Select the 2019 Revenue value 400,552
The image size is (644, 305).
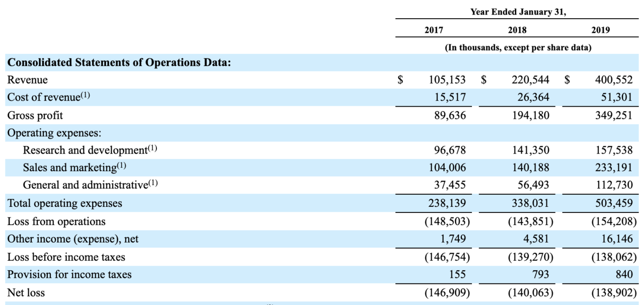pyautogui.click(x=613, y=80)
